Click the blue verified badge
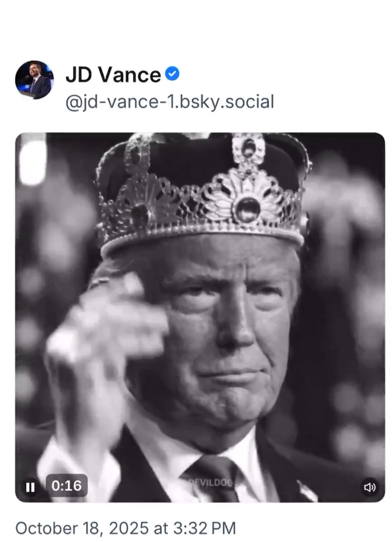 click(x=172, y=75)
